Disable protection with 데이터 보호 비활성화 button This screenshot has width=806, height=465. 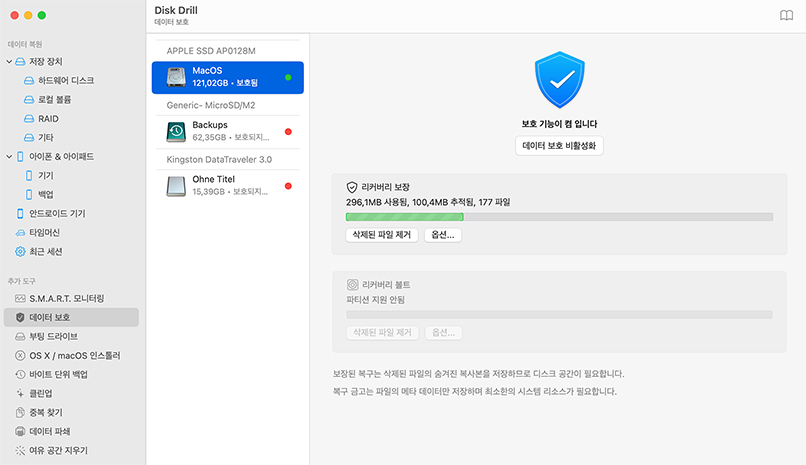point(559,146)
